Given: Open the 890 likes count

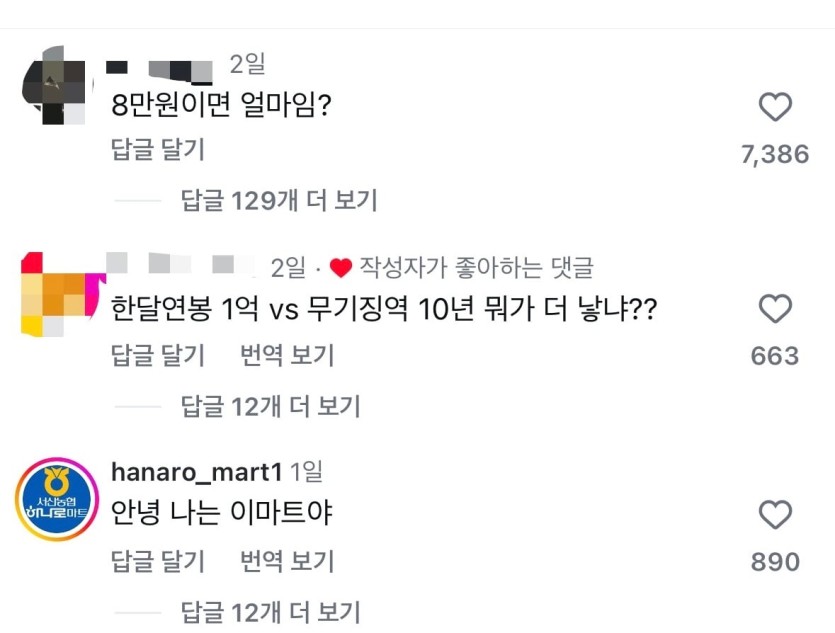Looking at the screenshot, I should (775, 562).
